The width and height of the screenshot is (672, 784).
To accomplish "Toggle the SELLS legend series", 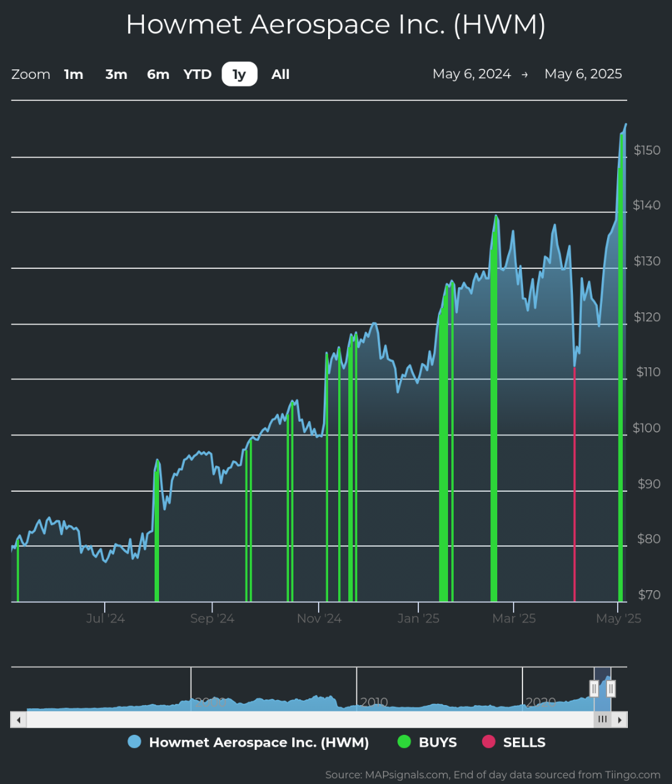I will (514, 742).
